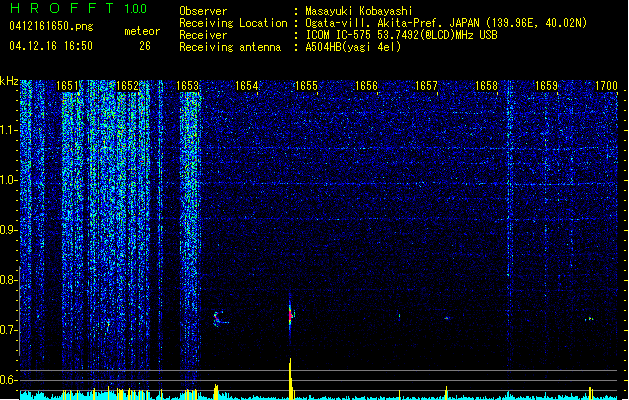This screenshot has width=629, height=400.
Task: Click the HROFFT 1.0.0 title text
Action: tap(79, 8)
